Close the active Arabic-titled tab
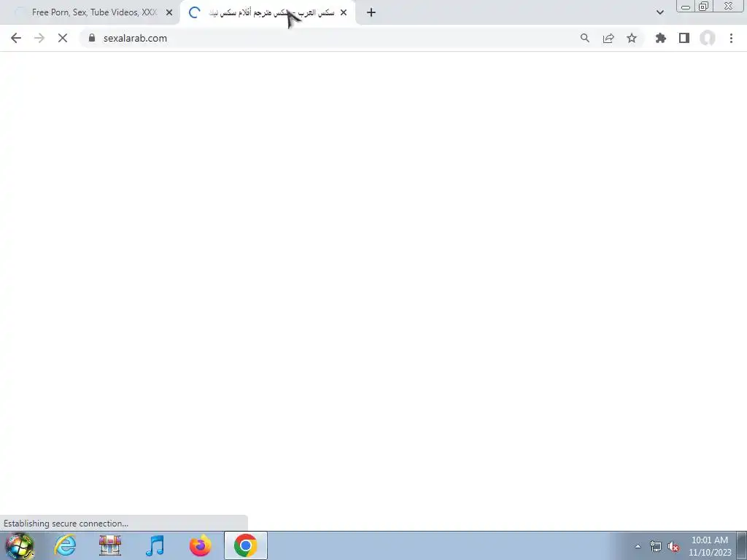 pos(344,12)
